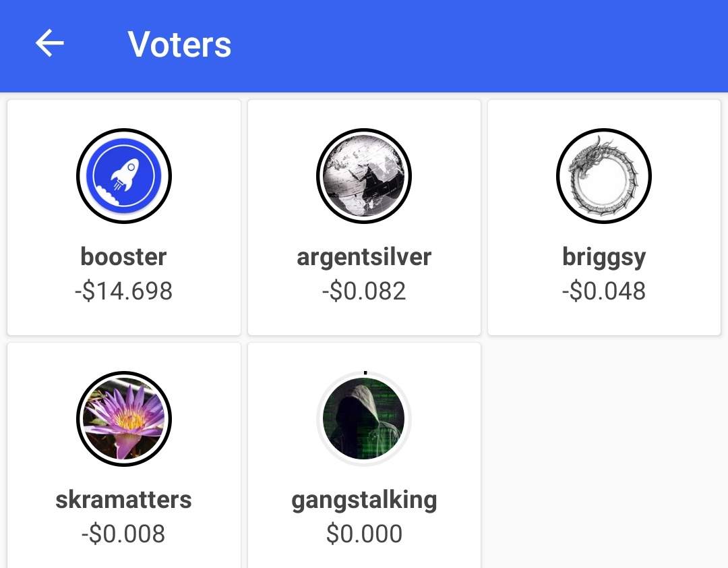Image resolution: width=728 pixels, height=568 pixels.
Task: Tap the back arrow icon
Action: pos(50,45)
